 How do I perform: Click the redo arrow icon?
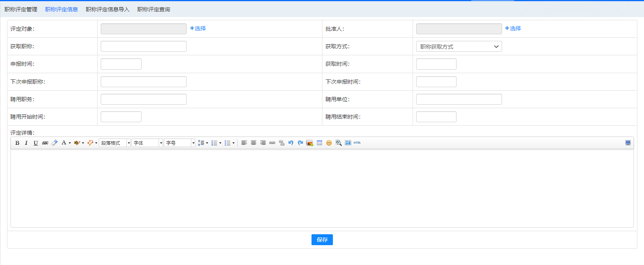[x=300, y=143]
